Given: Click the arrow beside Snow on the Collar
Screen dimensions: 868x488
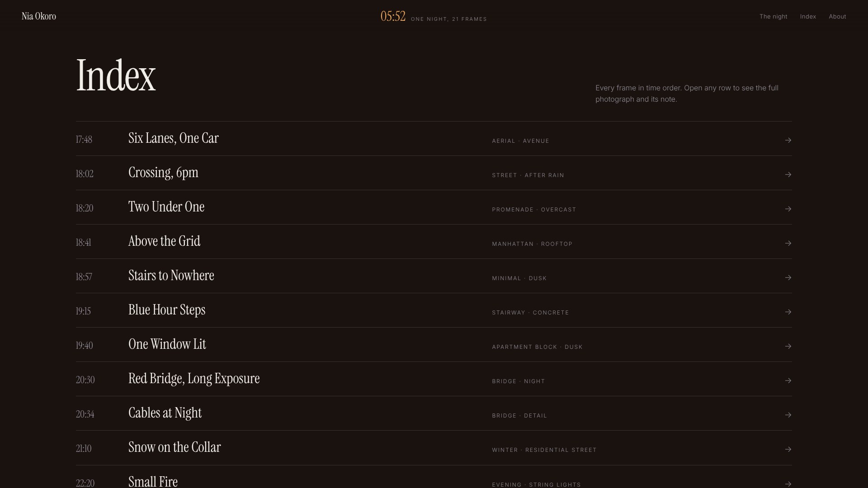Looking at the screenshot, I should (x=788, y=449).
